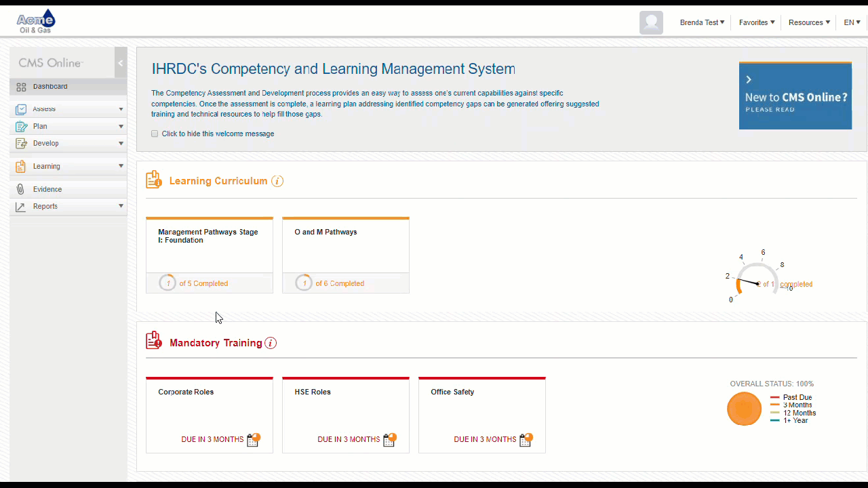868x488 pixels.
Task: Click progress circle on O and M Pathways card
Action: tap(304, 283)
